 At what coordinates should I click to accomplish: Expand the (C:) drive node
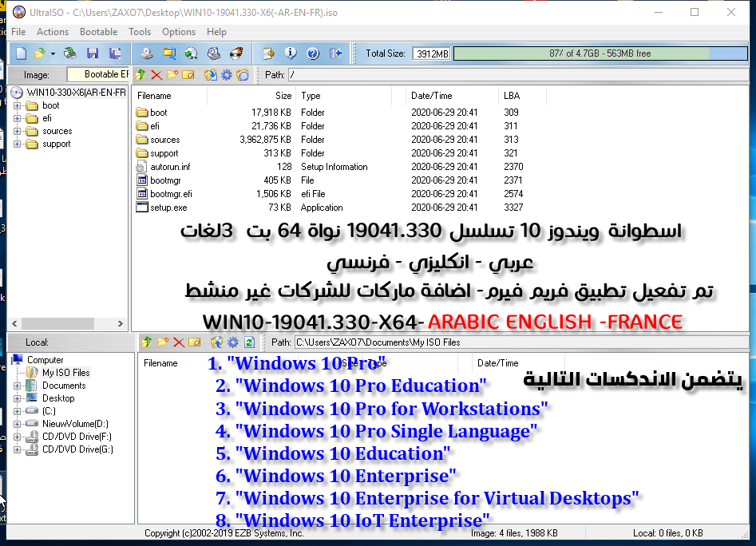coord(18,411)
